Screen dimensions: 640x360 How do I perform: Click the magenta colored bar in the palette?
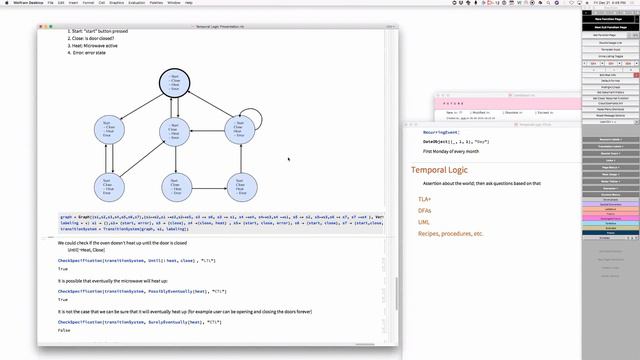(x=611, y=219)
